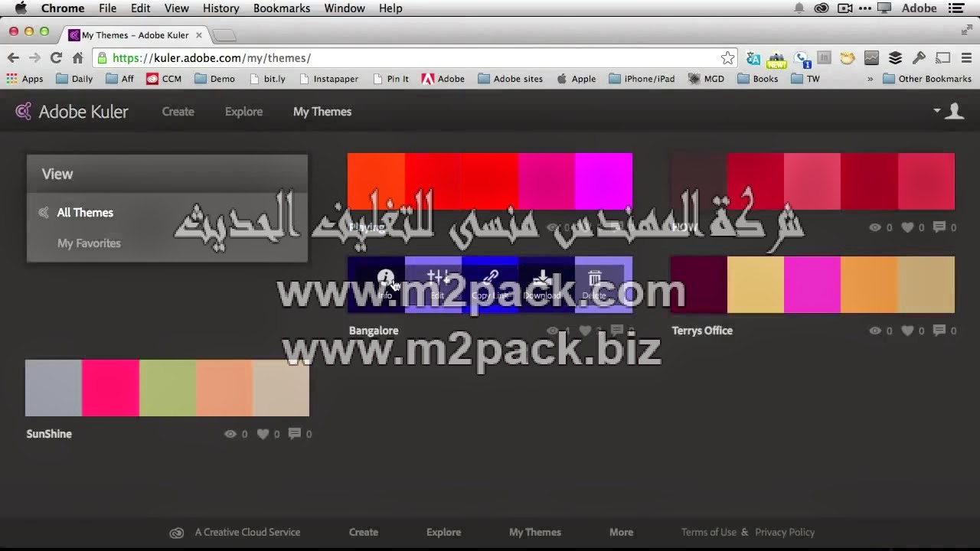Open the Apple menu
The width and height of the screenshot is (980, 551).
[x=21, y=8]
